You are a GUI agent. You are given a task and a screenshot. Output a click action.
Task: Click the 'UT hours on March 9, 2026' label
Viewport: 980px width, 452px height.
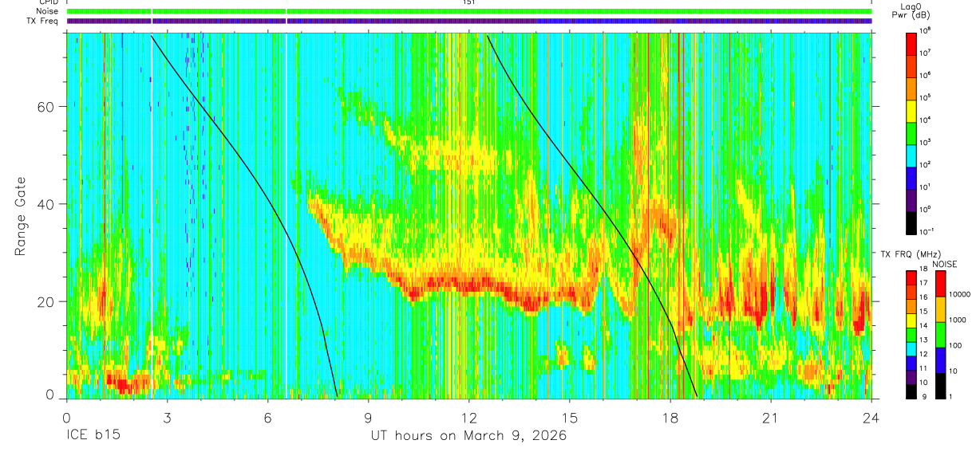(x=468, y=436)
